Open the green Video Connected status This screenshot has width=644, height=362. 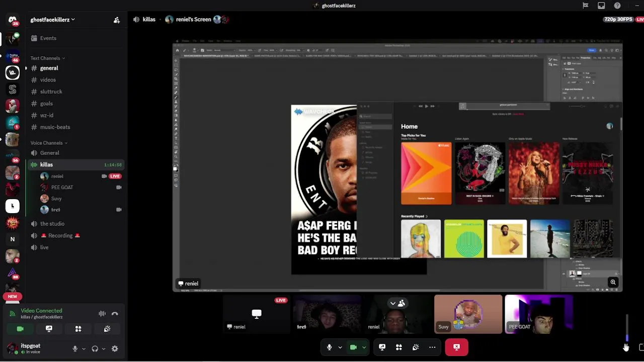click(41, 311)
